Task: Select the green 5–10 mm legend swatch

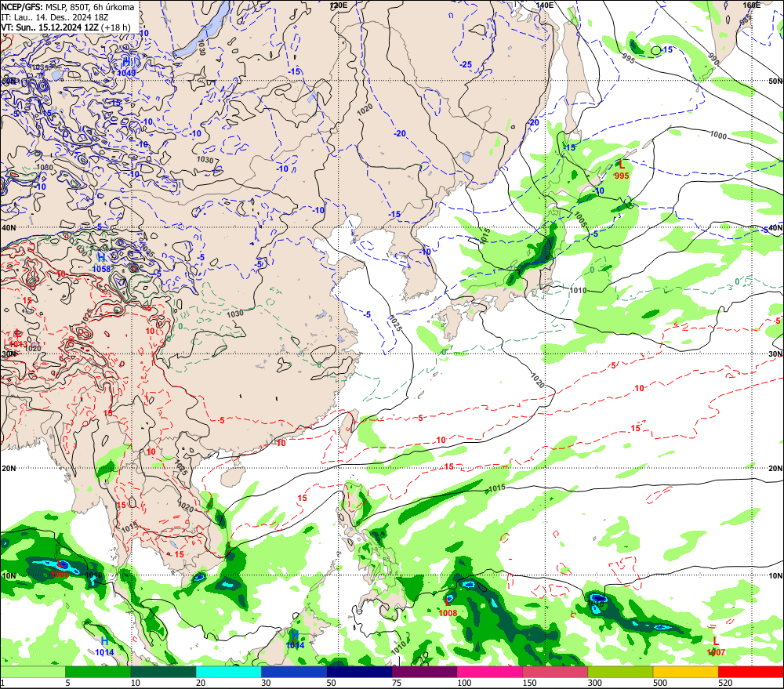Action: pyautogui.click(x=98, y=672)
